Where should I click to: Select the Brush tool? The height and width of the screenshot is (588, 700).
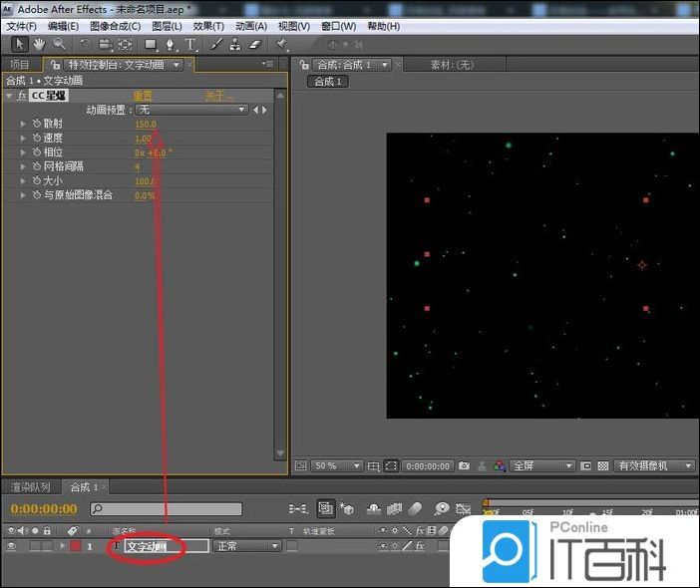(x=216, y=45)
